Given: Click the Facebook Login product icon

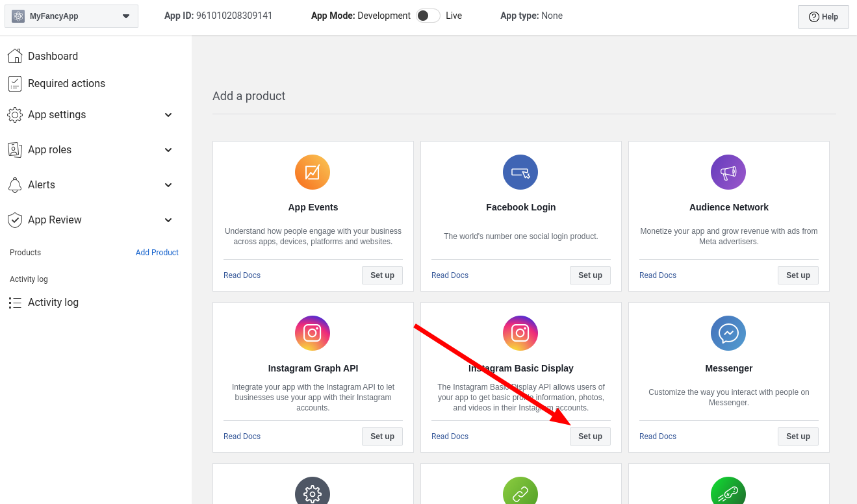Looking at the screenshot, I should pos(520,172).
